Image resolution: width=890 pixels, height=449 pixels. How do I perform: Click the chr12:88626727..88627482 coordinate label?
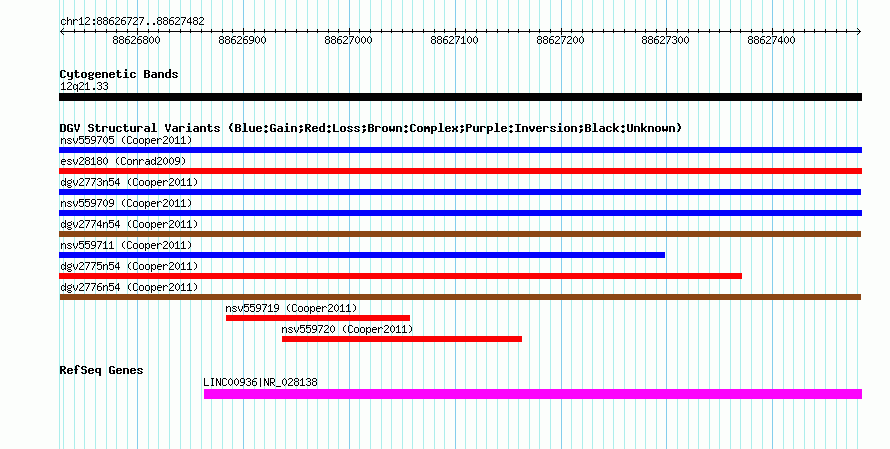point(132,22)
